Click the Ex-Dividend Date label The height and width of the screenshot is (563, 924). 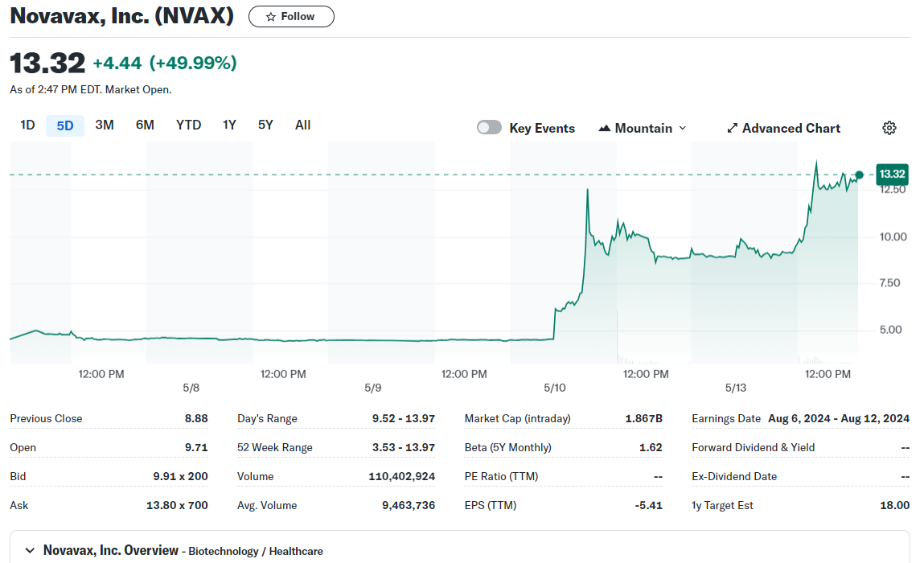tap(734, 476)
